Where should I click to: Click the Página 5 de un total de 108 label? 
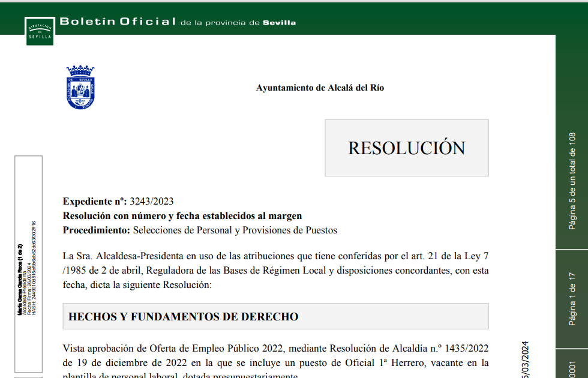pyautogui.click(x=572, y=181)
